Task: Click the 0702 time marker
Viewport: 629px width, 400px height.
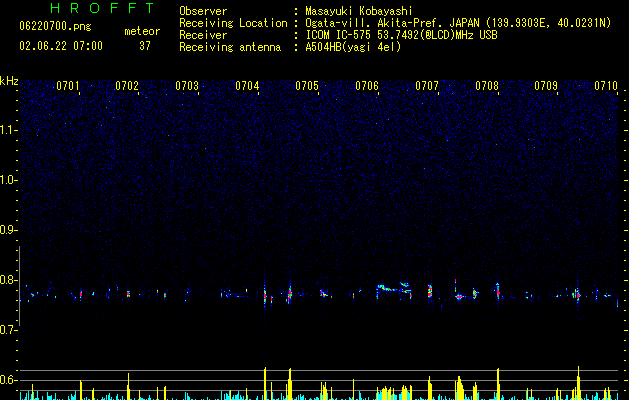Action: 127,86
